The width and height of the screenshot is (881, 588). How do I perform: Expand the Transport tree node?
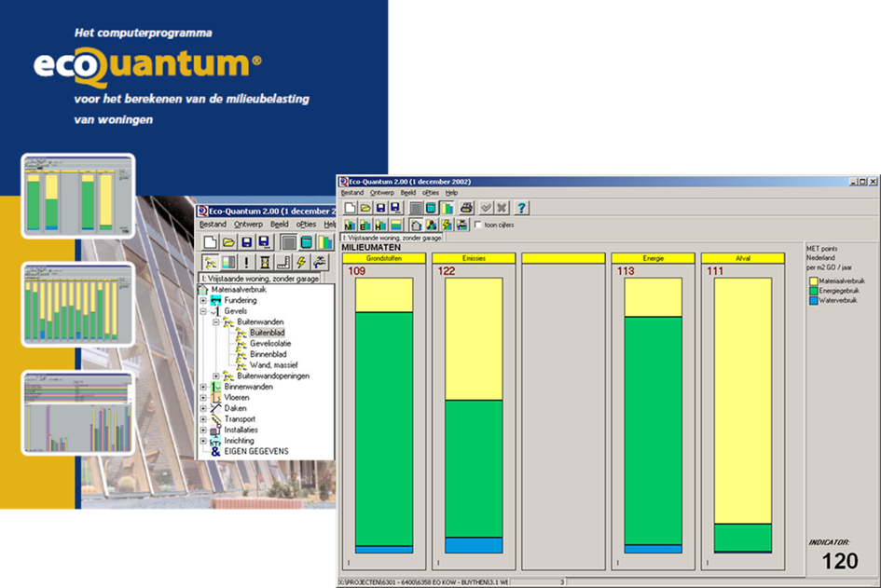(x=203, y=419)
